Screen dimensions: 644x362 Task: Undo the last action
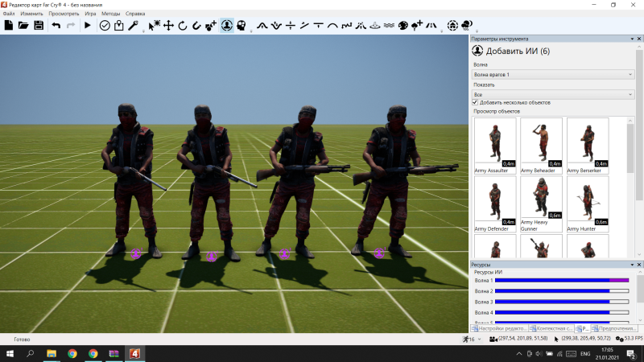(56, 26)
